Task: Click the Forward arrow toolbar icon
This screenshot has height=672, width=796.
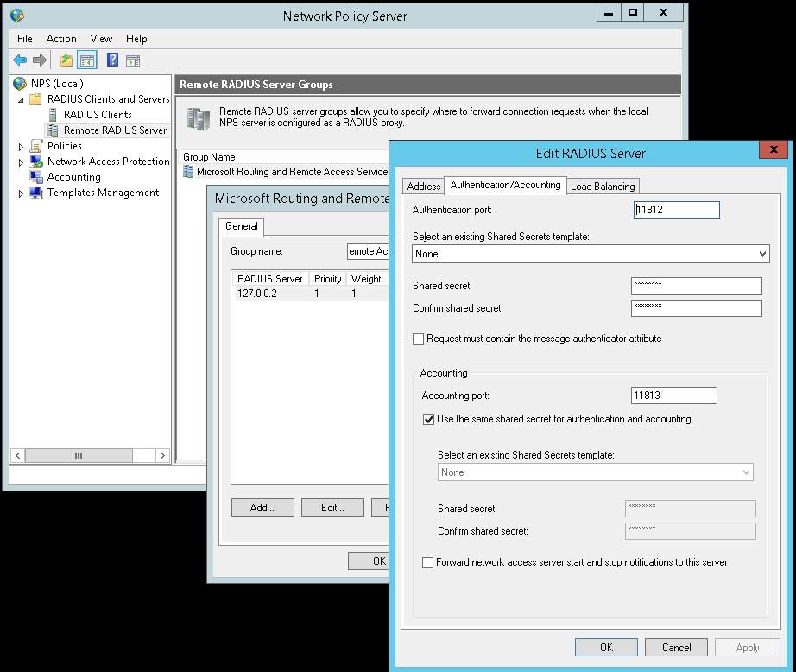Action: pyautogui.click(x=40, y=60)
